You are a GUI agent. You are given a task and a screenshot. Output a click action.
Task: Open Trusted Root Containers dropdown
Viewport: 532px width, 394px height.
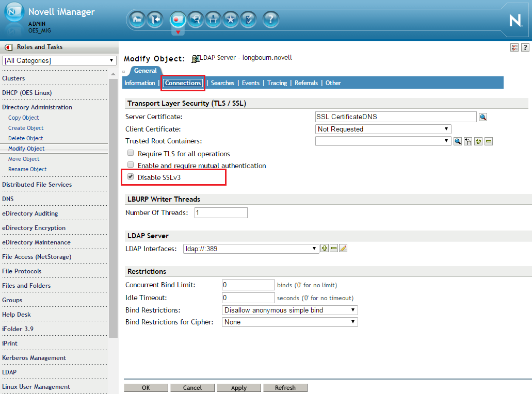[383, 141]
